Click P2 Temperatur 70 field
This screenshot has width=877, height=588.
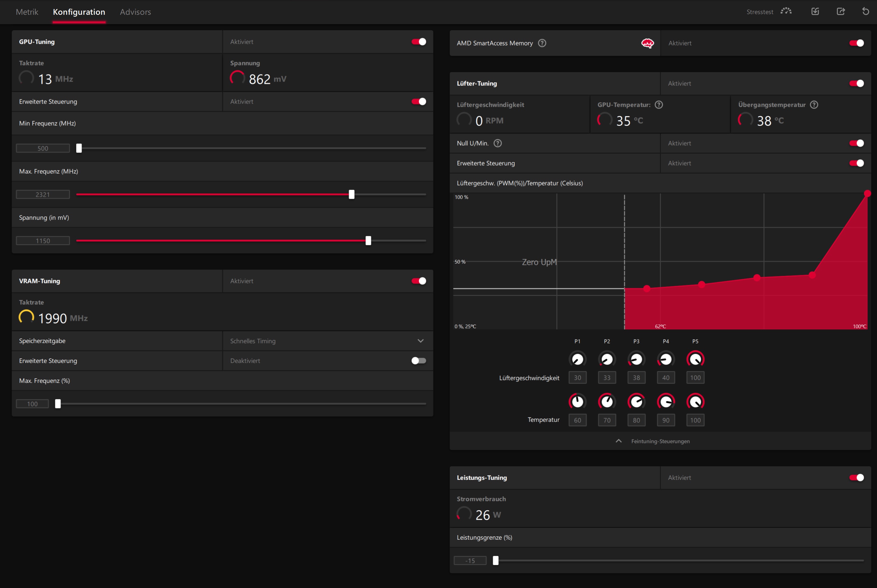pyautogui.click(x=607, y=420)
